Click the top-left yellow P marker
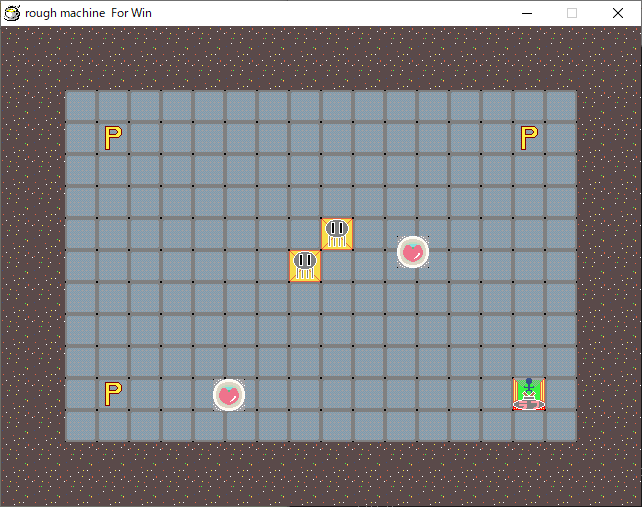The image size is (642, 507). pyautogui.click(x=113, y=138)
